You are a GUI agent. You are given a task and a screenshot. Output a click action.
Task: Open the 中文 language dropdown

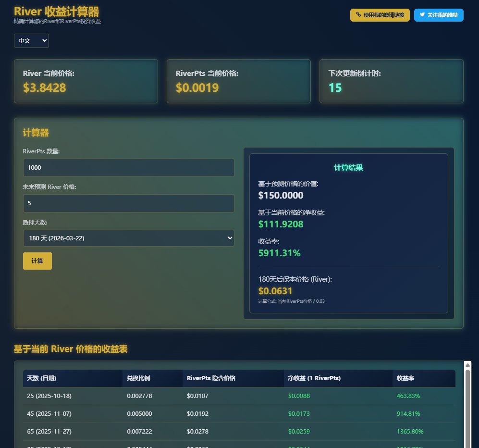click(x=31, y=41)
